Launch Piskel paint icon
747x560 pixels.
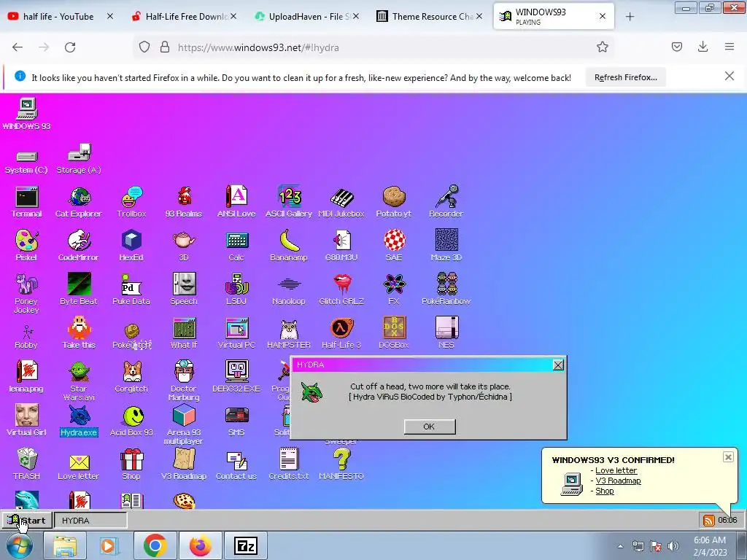pos(26,246)
